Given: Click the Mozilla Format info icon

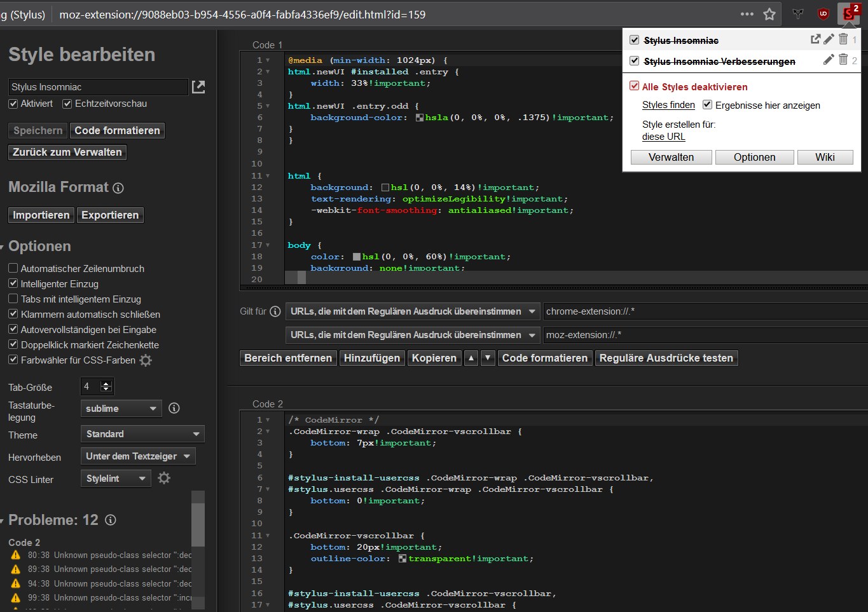Looking at the screenshot, I should coord(118,188).
